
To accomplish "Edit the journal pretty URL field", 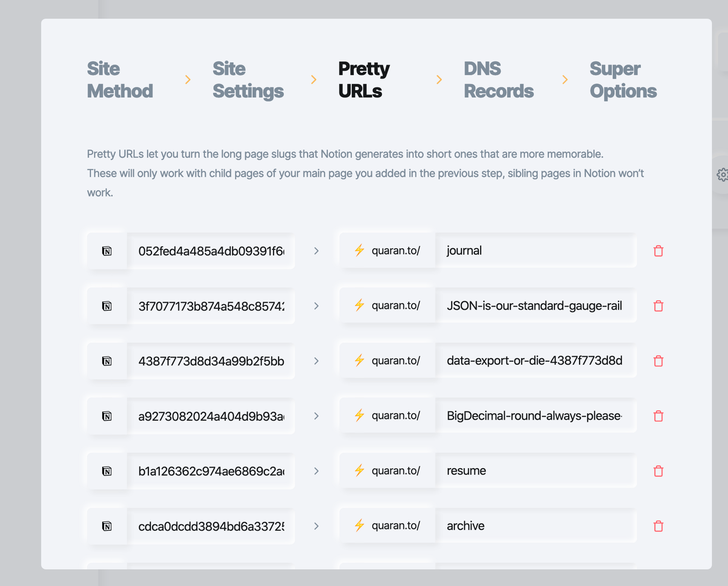I will coord(536,250).
